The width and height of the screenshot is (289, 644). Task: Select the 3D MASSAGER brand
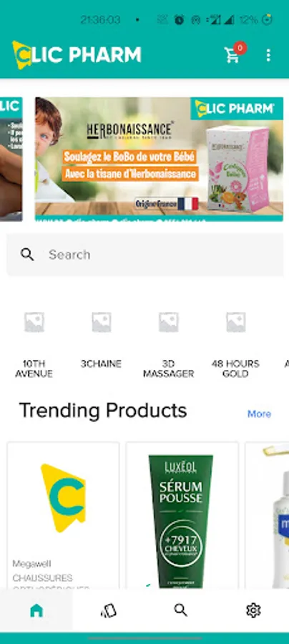tap(168, 344)
